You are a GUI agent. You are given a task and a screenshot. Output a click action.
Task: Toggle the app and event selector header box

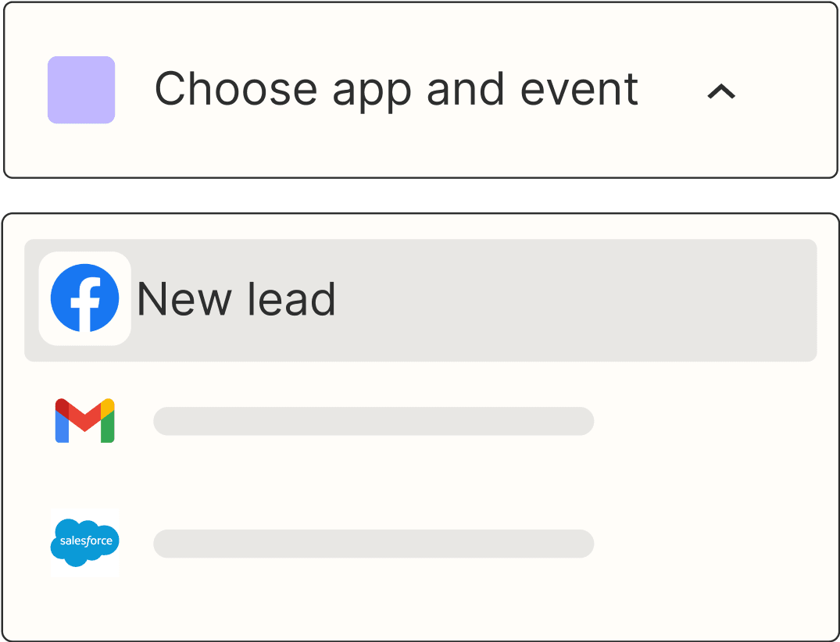coord(420,90)
